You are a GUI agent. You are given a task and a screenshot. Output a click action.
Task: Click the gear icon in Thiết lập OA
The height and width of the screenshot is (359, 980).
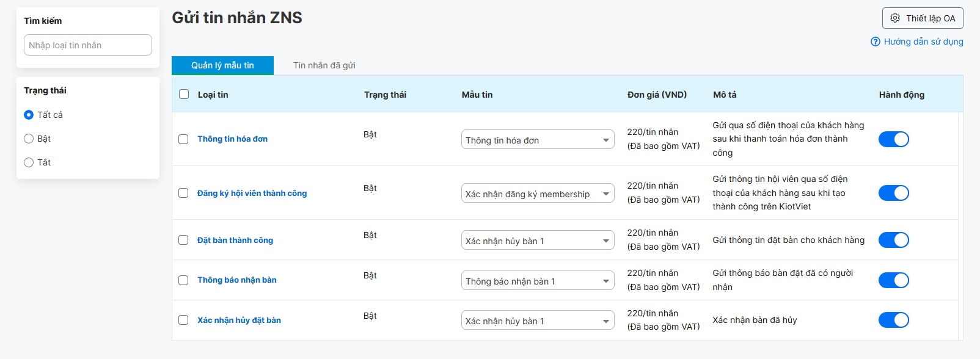click(895, 18)
